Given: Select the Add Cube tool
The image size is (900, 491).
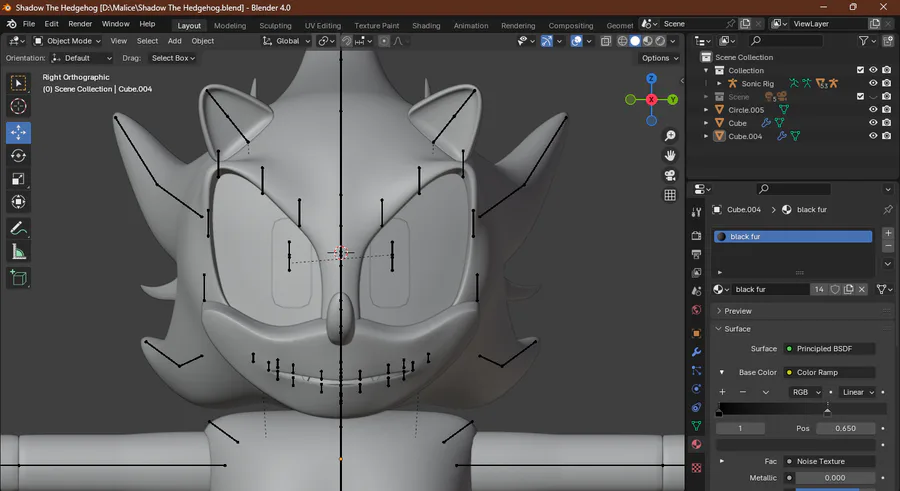Looking at the screenshot, I should [x=18, y=278].
